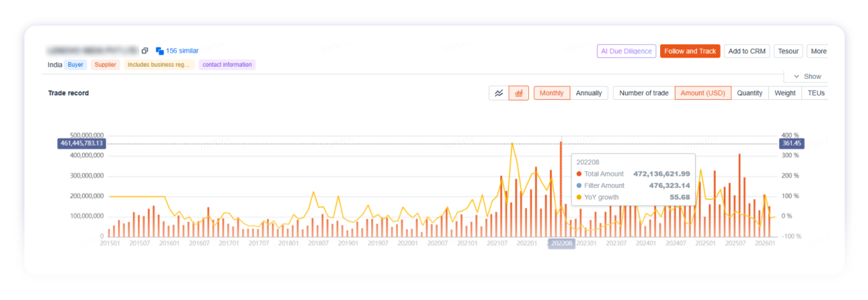Click the contact information tag
The height and width of the screenshot is (300, 868).
click(x=227, y=65)
